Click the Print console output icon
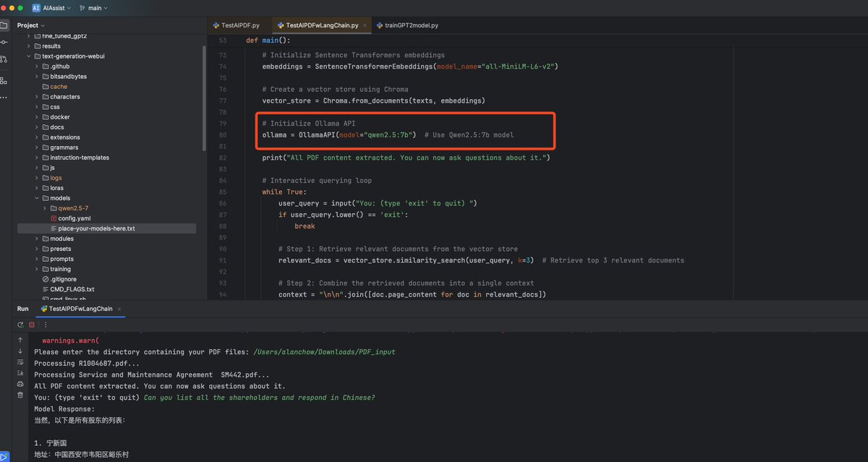The width and height of the screenshot is (868, 462). tap(20, 384)
